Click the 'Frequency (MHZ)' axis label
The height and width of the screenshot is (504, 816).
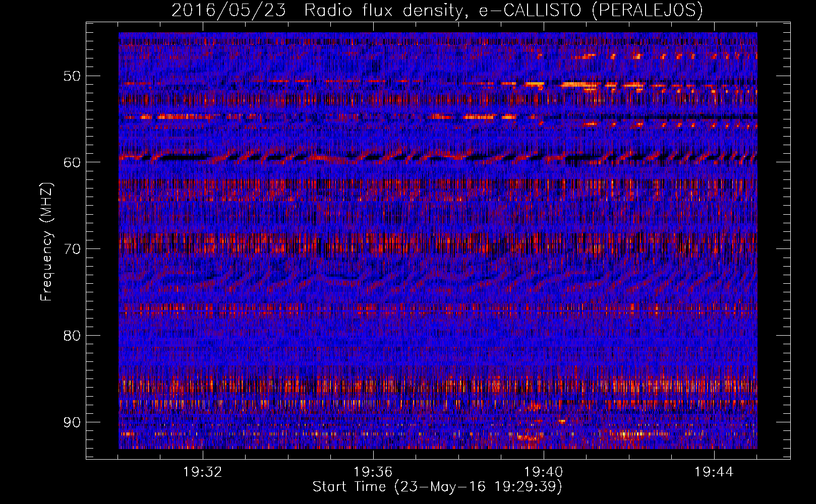point(46,242)
